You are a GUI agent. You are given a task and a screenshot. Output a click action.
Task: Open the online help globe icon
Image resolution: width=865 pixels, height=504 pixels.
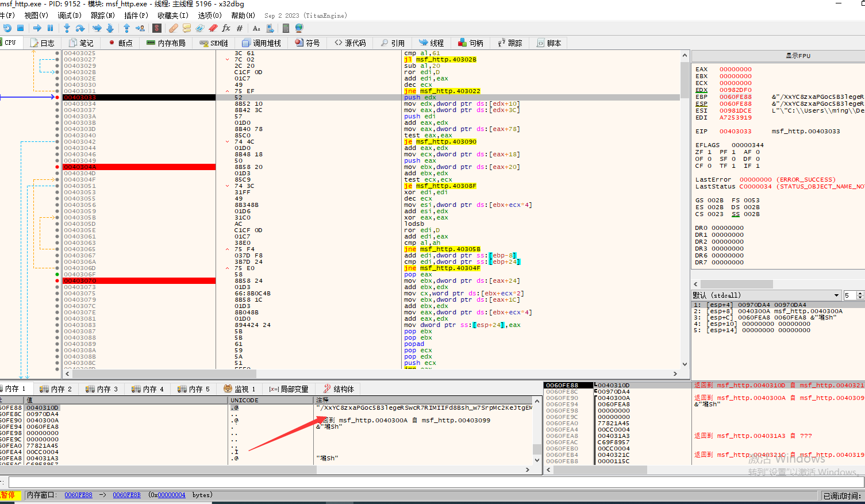(x=299, y=28)
